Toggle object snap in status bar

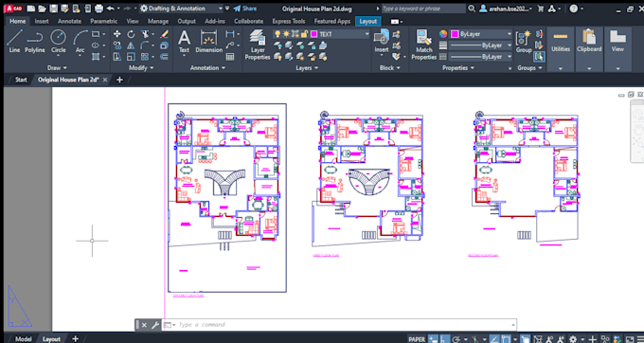(507, 339)
